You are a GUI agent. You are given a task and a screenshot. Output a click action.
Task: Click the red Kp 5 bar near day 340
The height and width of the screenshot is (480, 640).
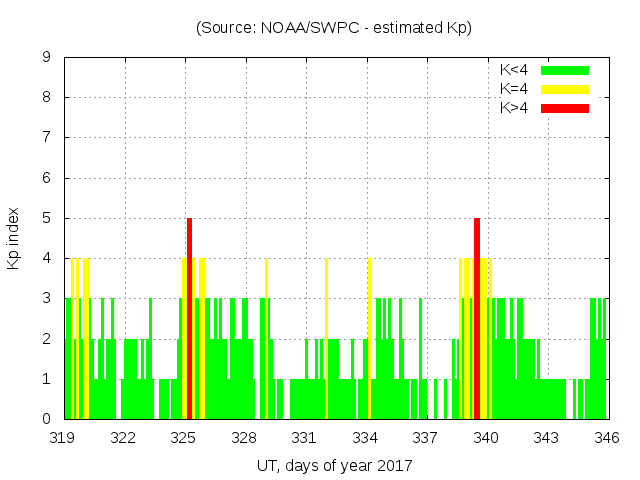477,318
